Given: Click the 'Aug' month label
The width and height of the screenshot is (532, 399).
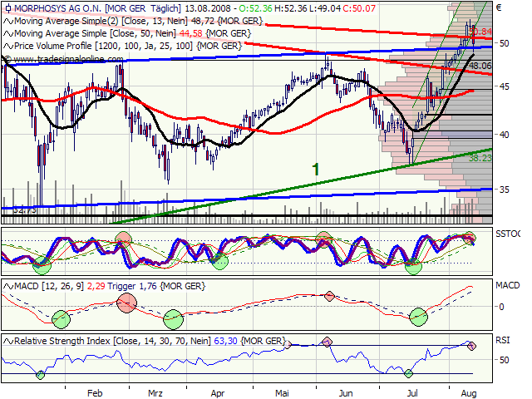Looking at the screenshot, I should (x=469, y=394).
